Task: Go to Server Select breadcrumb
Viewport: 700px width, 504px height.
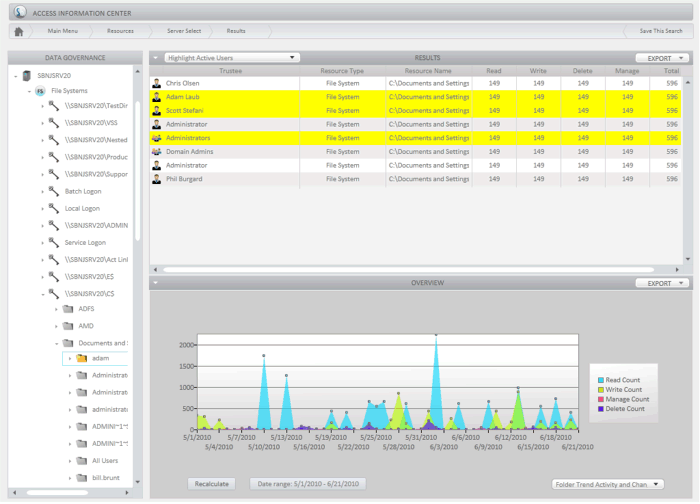Action: pyautogui.click(x=184, y=31)
